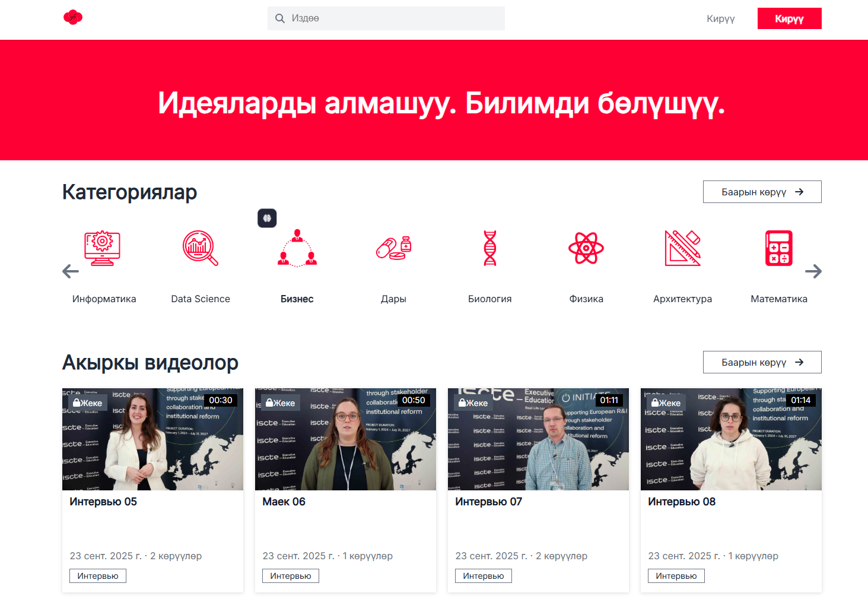Select the Математика calculator icon
The image size is (868, 599).
tap(779, 248)
